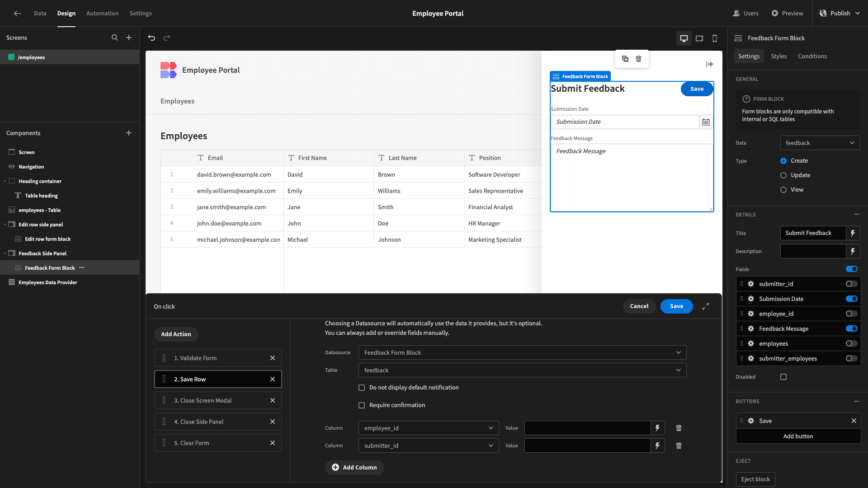Click the undo arrow icon
868x488 pixels.
[x=151, y=38]
